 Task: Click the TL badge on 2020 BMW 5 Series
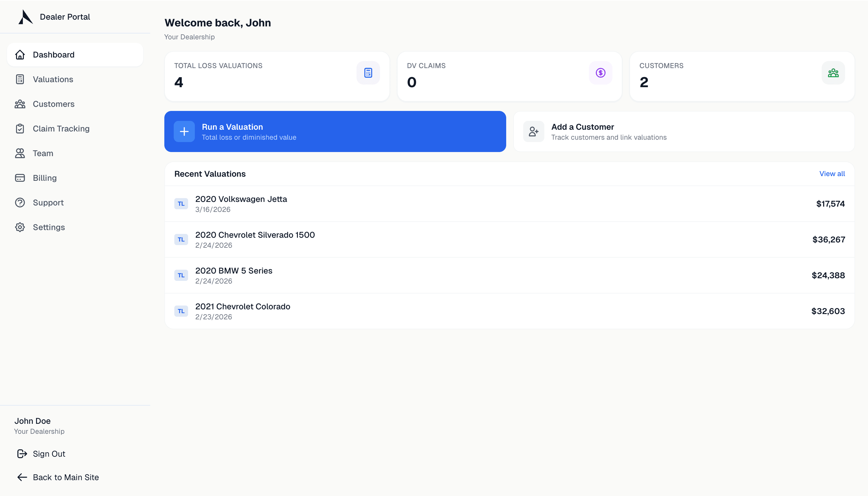coord(182,275)
